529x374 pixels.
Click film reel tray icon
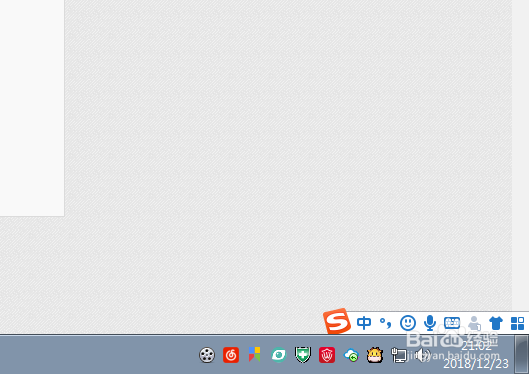207,355
